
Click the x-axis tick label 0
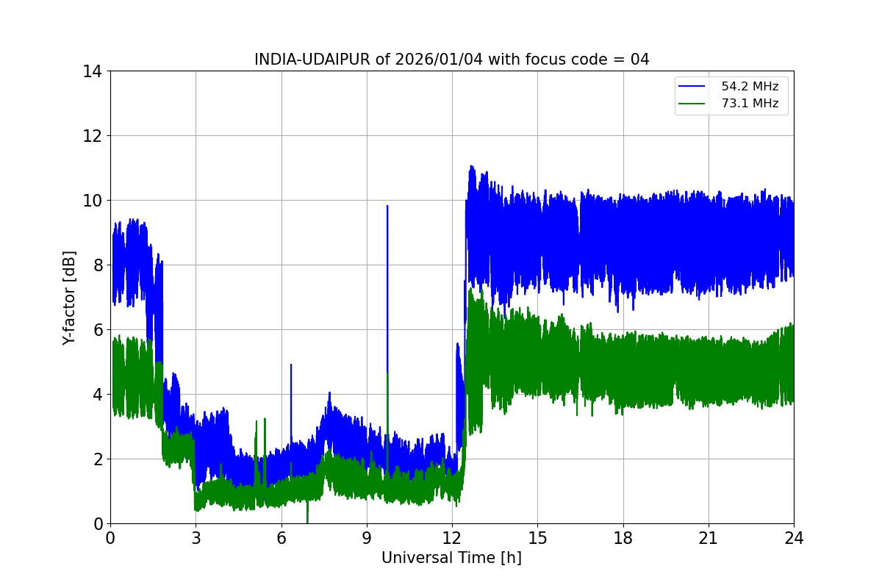[x=110, y=538]
